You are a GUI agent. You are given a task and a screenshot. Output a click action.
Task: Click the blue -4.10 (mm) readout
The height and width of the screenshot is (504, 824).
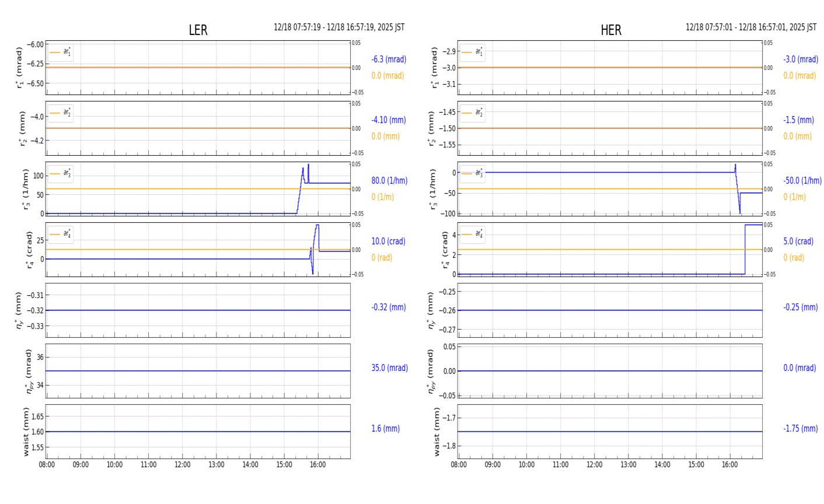pos(389,120)
